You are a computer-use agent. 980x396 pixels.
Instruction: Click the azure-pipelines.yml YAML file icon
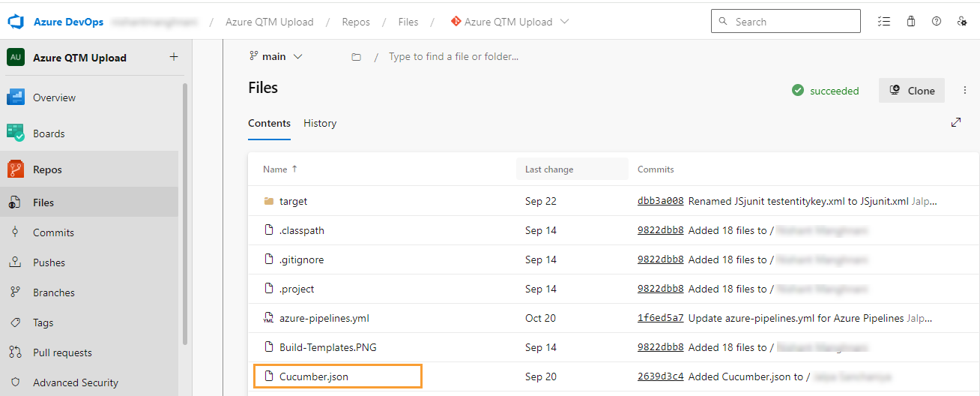tap(269, 318)
